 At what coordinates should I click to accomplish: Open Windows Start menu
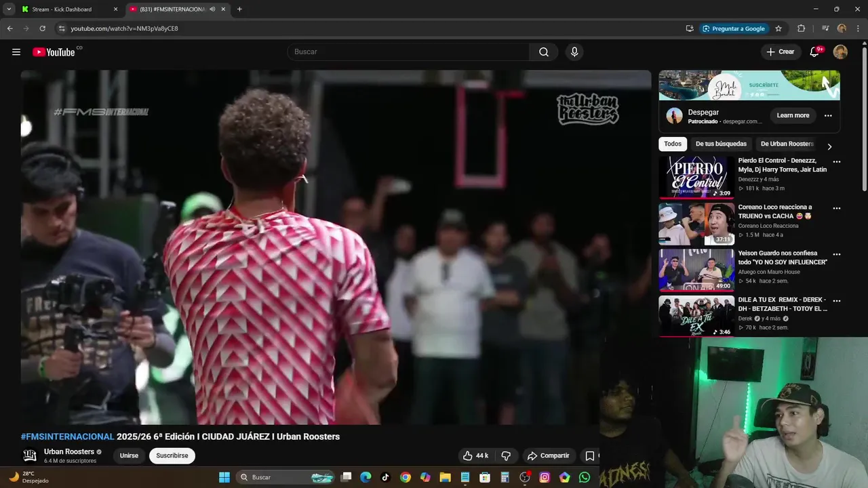[224, 477]
